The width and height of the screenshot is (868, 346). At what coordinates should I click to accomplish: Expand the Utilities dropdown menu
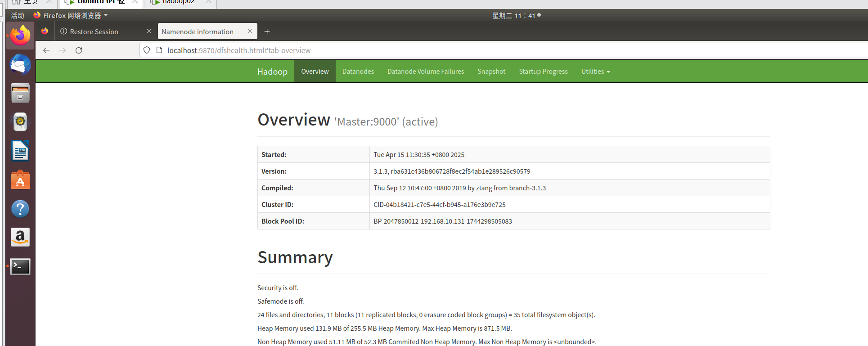[x=595, y=72]
